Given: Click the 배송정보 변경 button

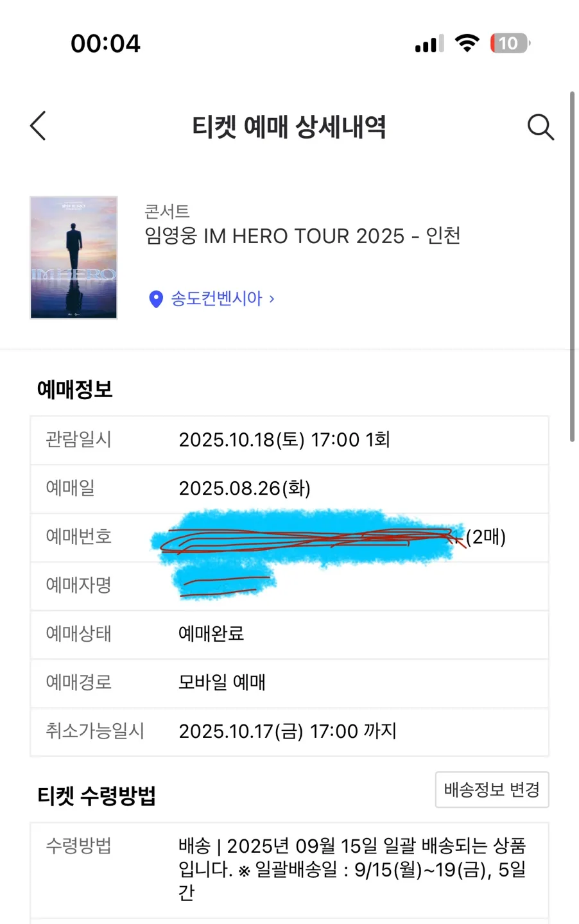Looking at the screenshot, I should pyautogui.click(x=492, y=790).
